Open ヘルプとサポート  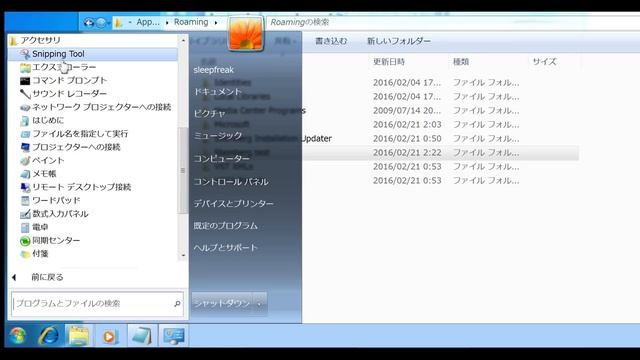tap(225, 248)
